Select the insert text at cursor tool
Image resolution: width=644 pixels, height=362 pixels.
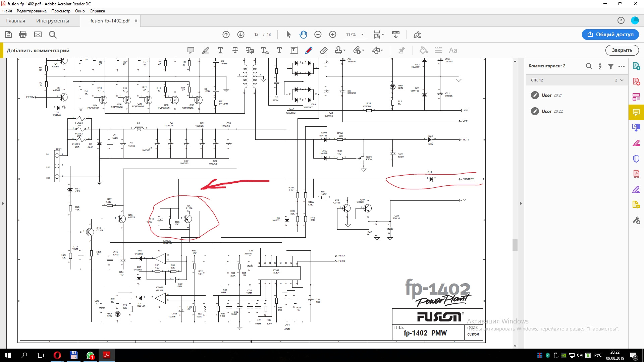tap(265, 50)
